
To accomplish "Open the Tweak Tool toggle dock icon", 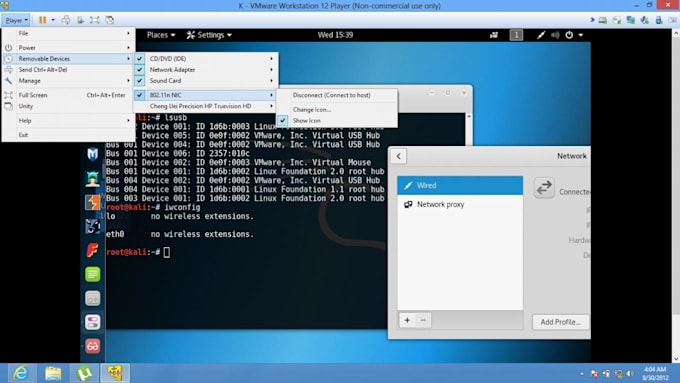I will click(x=92, y=322).
